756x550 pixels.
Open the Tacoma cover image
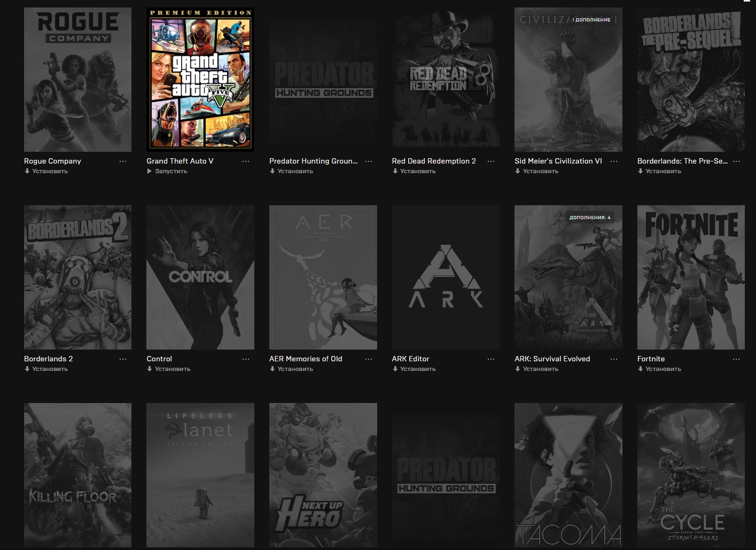coord(568,475)
